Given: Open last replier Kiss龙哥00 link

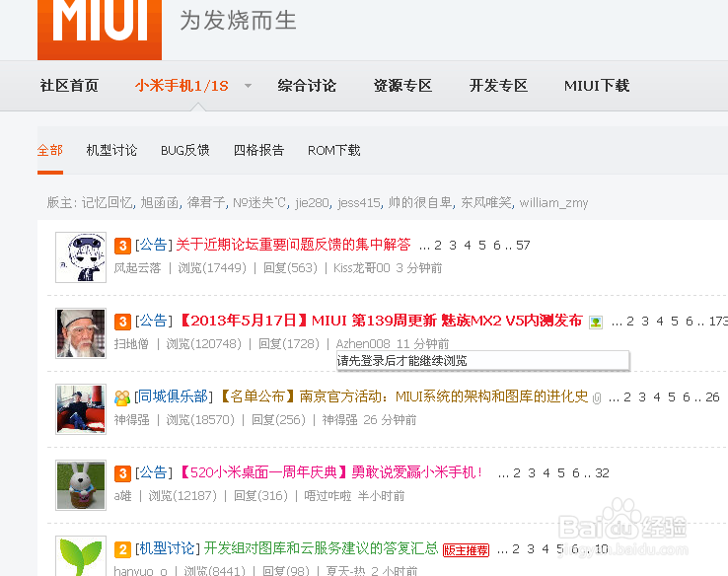Looking at the screenshot, I should [x=362, y=268].
